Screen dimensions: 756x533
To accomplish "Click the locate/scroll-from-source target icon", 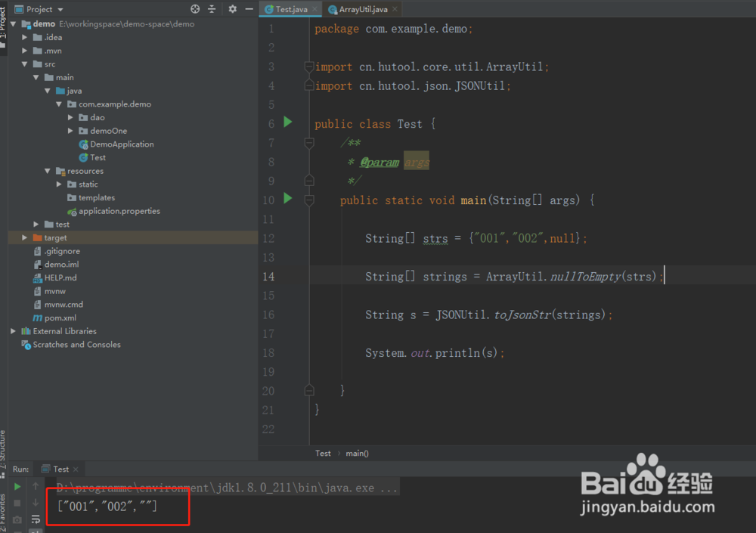I will (x=195, y=8).
